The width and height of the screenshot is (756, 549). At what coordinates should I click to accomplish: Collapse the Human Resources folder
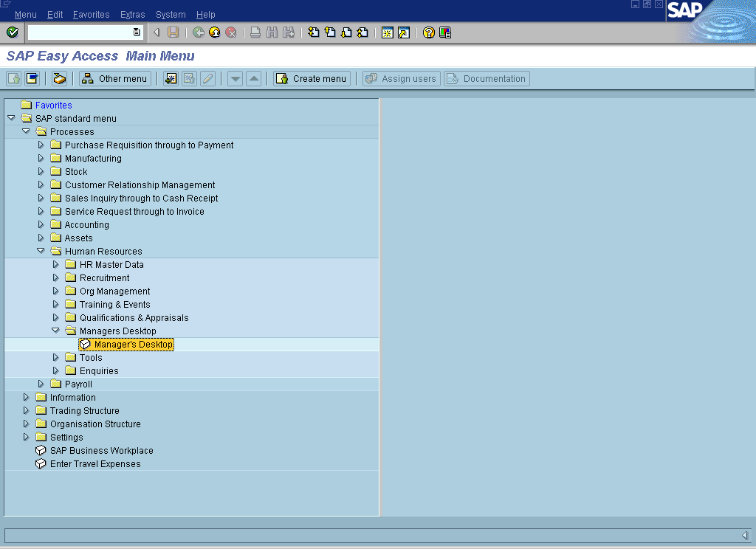41,251
